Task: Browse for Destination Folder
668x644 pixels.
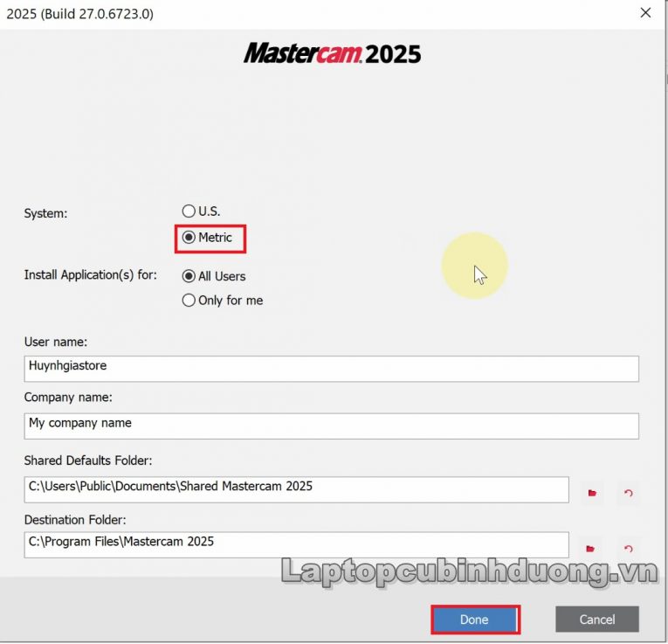Action: 590,549
